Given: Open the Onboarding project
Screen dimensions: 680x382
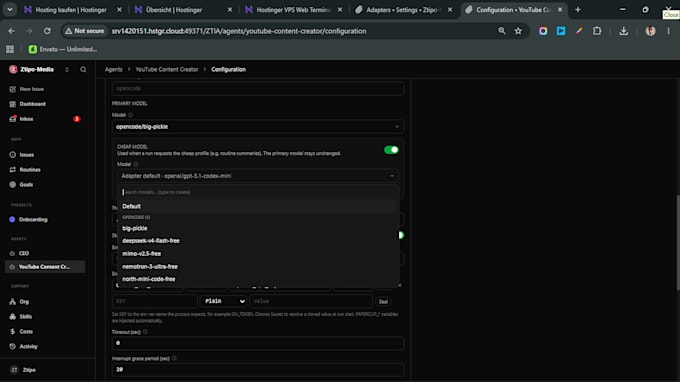Looking at the screenshot, I should (x=33, y=220).
